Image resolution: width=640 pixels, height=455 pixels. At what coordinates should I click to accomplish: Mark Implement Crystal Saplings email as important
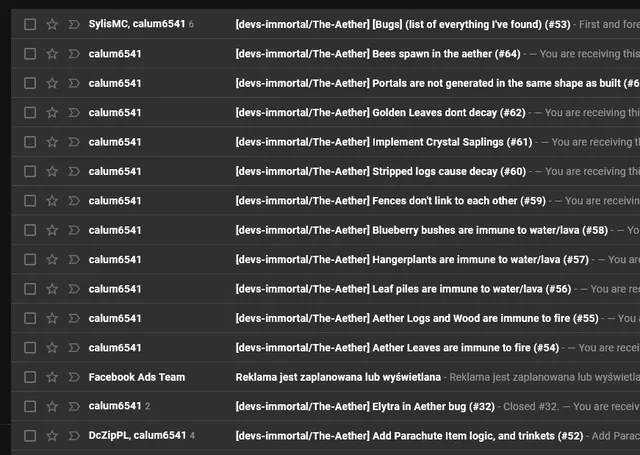[x=74, y=142]
